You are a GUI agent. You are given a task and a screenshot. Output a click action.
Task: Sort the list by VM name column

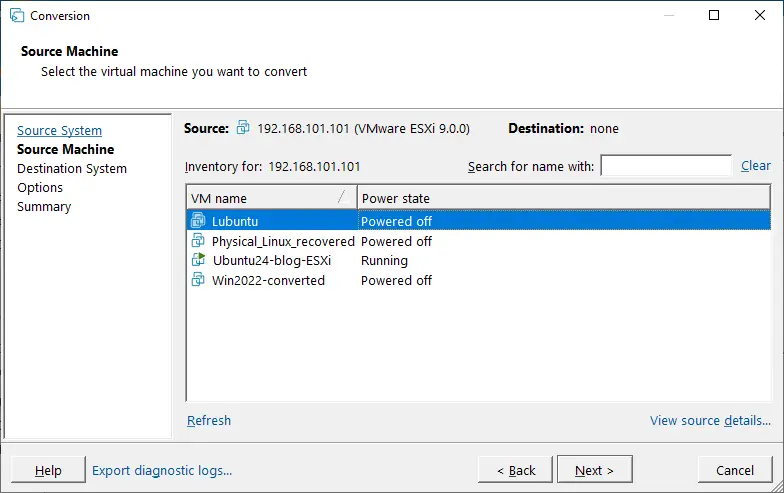click(x=272, y=198)
